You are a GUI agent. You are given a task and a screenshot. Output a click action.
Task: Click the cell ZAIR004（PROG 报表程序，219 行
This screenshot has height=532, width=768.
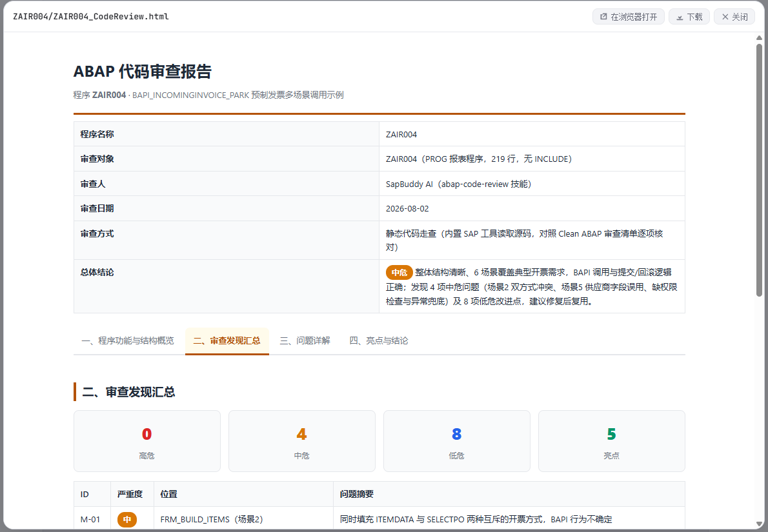click(532, 159)
